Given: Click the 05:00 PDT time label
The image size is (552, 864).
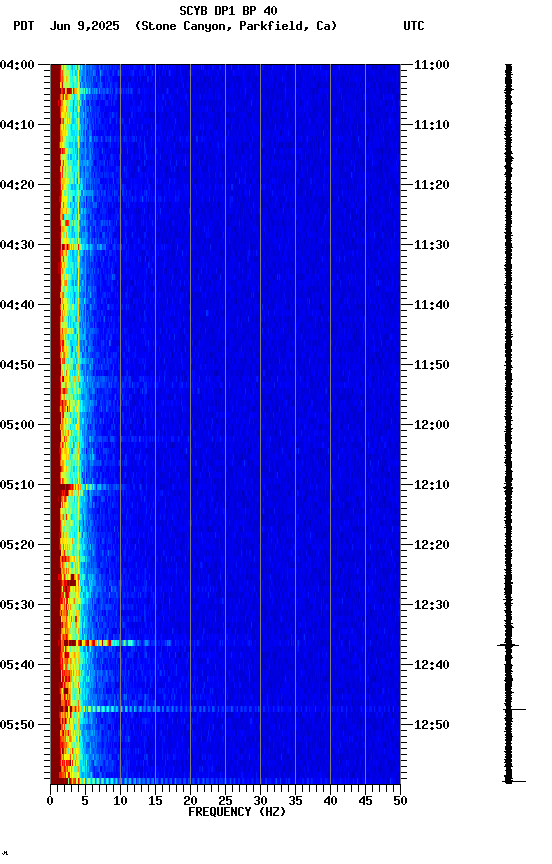Looking at the screenshot, I should coord(17,425).
